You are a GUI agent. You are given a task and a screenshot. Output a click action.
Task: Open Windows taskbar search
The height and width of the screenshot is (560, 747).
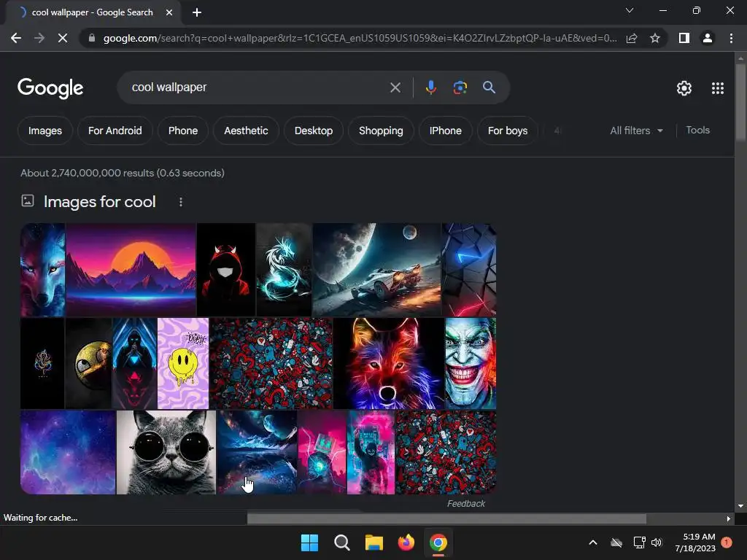pyautogui.click(x=341, y=542)
